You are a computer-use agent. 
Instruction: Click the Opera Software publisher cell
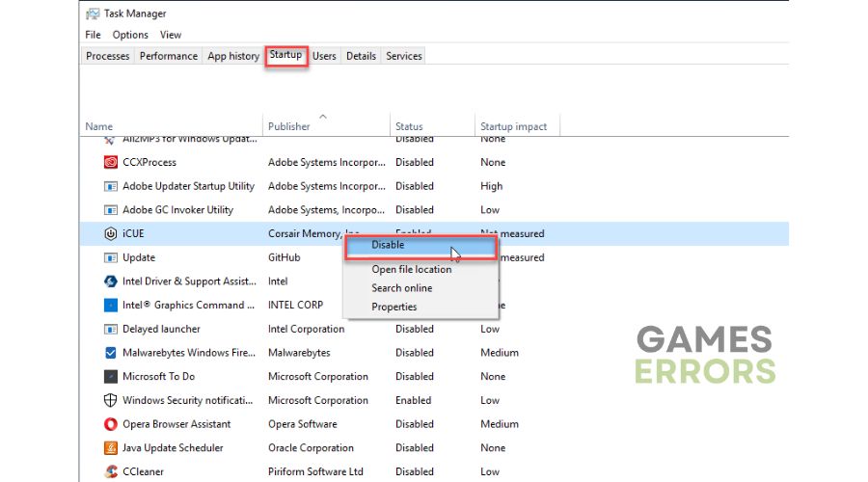coord(302,424)
